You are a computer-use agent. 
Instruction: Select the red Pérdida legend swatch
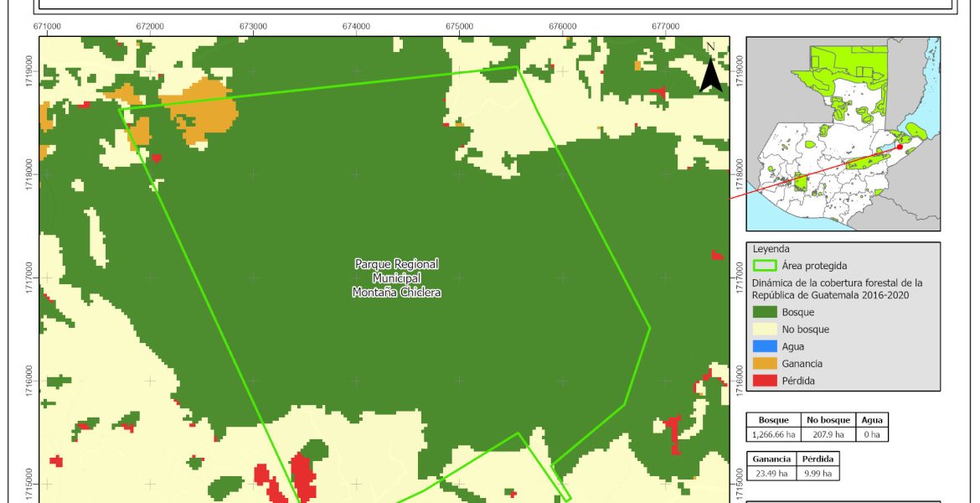point(764,381)
